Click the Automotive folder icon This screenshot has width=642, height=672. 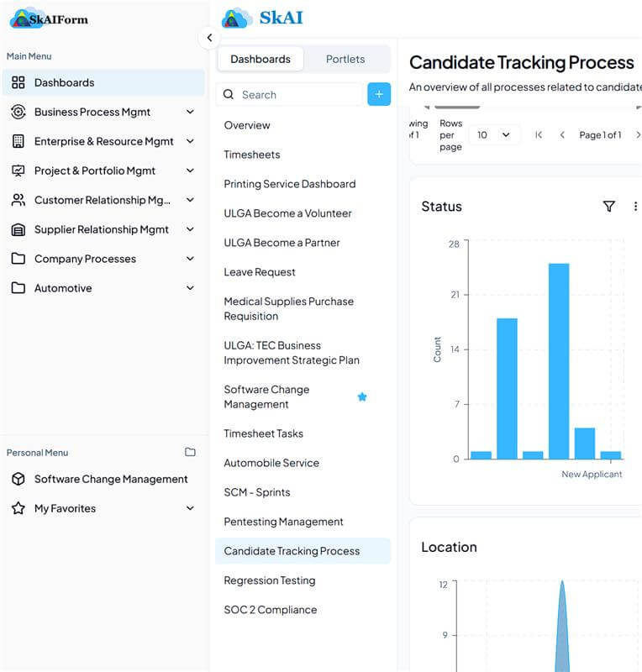tap(18, 288)
